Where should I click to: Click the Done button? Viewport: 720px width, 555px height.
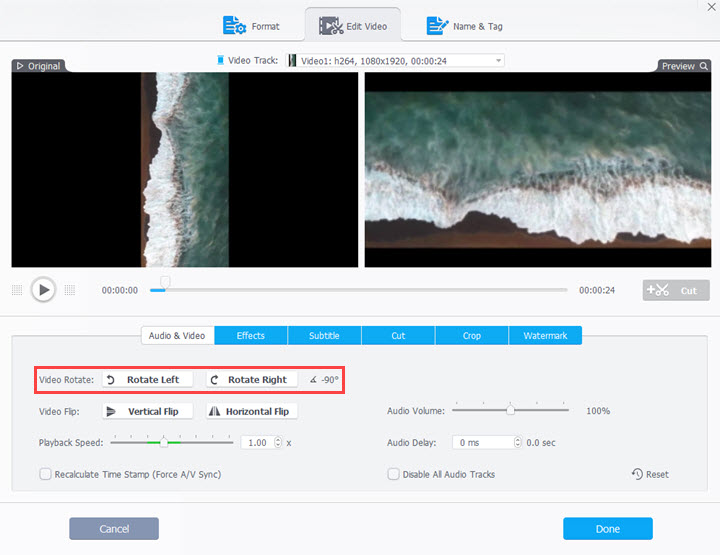coord(607,529)
